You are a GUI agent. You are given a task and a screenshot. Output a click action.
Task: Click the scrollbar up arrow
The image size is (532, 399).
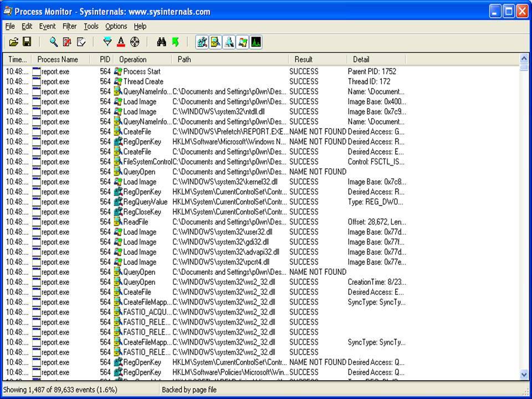[x=524, y=58]
